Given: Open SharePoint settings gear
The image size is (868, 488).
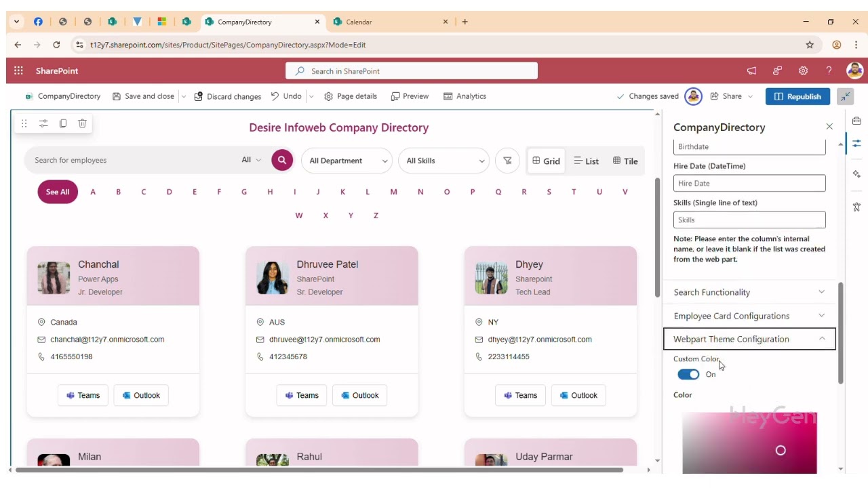Looking at the screenshot, I should click(803, 70).
